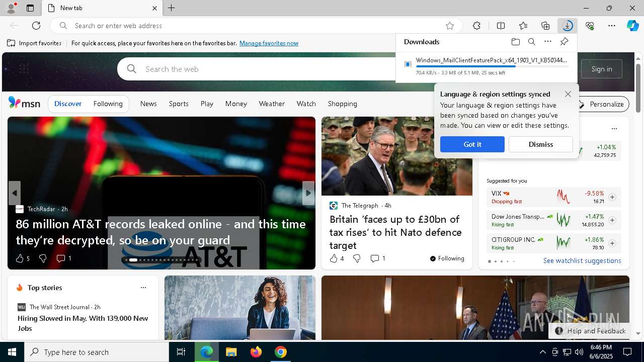Viewport: 644px width, 362px height.
Task: Dislike the AT&T records article
Action: (x=43, y=258)
